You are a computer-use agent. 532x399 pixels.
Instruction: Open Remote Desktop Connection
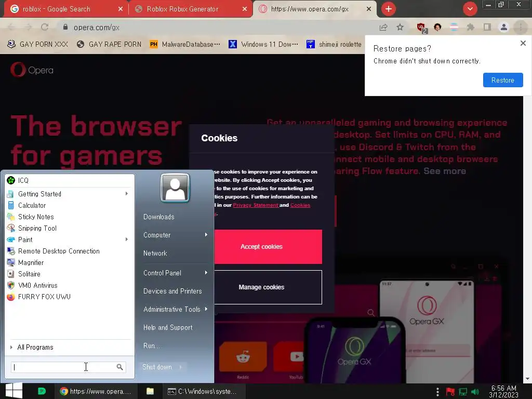(x=70, y=251)
